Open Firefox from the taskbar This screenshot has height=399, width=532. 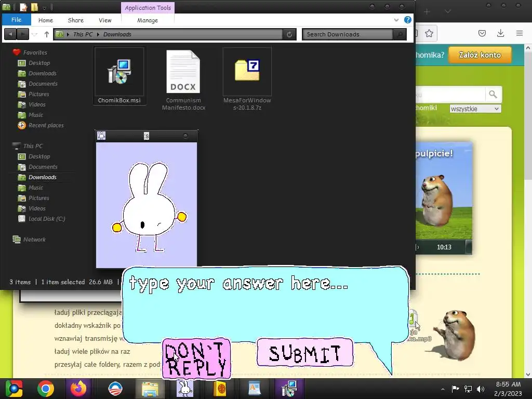point(78,389)
